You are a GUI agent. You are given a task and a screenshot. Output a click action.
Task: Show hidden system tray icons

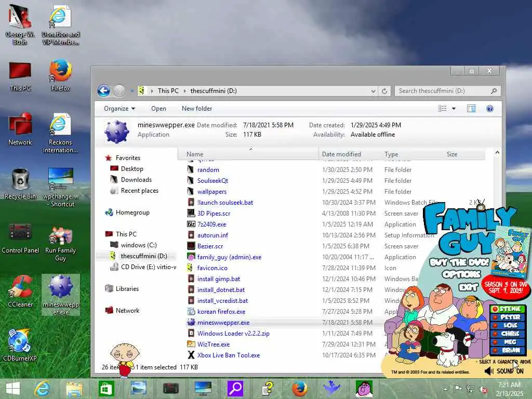[445, 389]
